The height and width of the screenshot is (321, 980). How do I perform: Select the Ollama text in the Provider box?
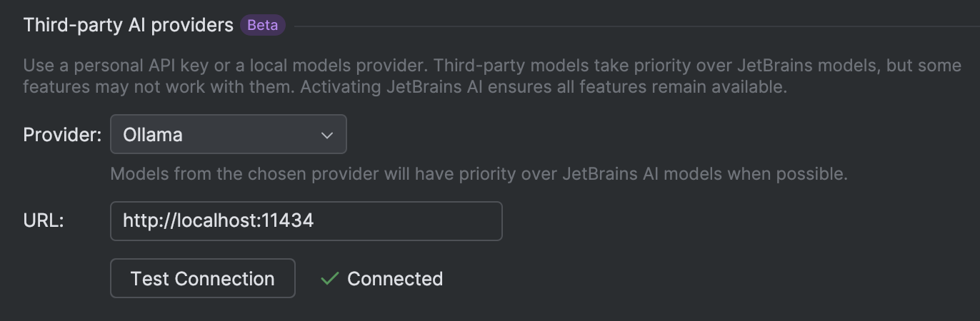(152, 134)
